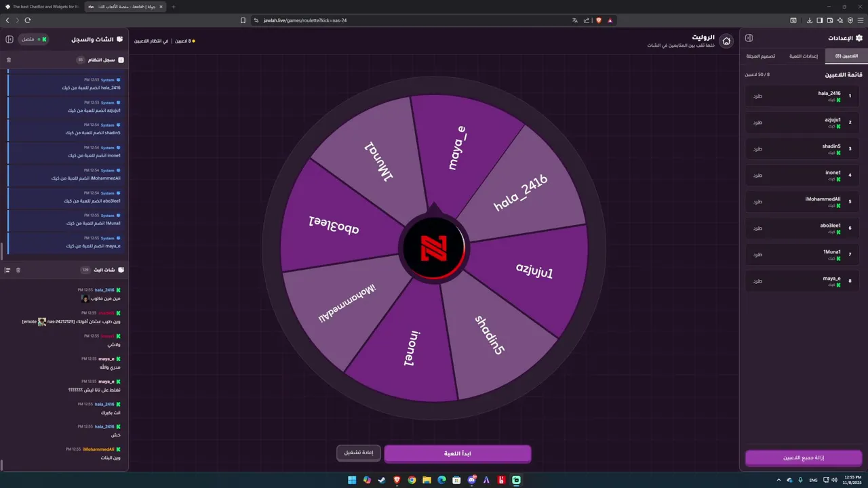The width and height of the screenshot is (868, 488).
Task: Clear stream chat with its trash icon
Action: coord(18,270)
